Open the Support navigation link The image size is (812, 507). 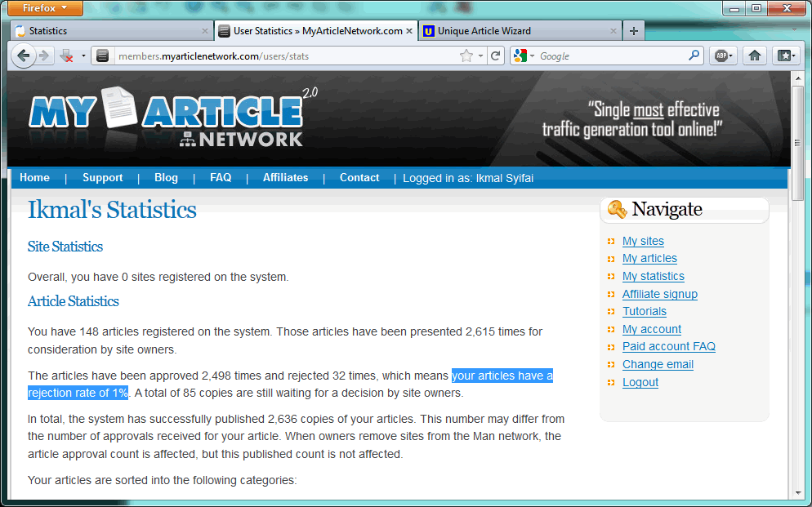103,177
